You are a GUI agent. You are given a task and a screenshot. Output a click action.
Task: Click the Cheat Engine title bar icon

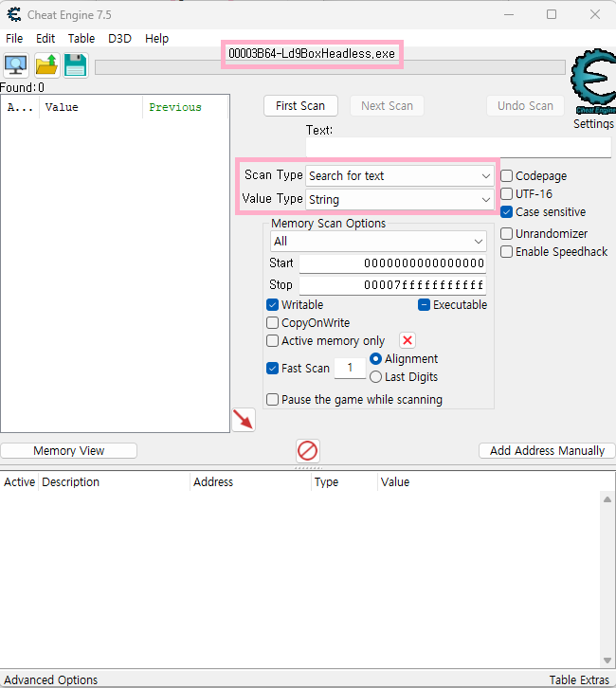(14, 14)
